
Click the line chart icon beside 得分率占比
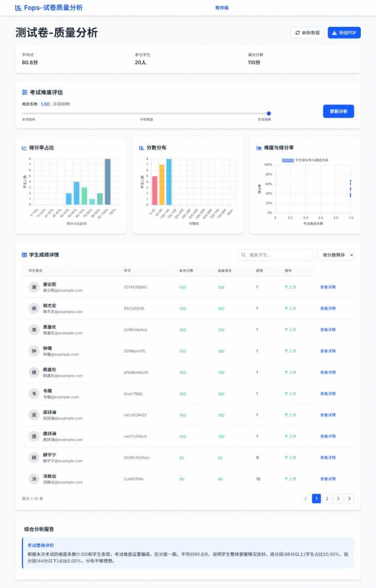(x=25, y=148)
